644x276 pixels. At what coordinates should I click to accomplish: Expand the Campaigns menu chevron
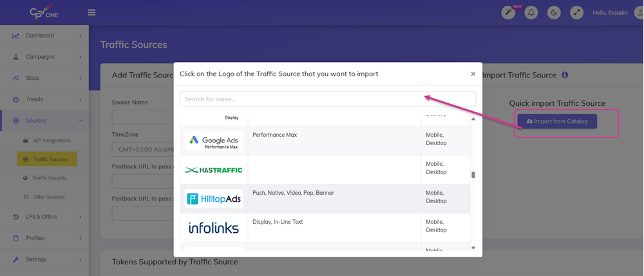pyautogui.click(x=80, y=57)
